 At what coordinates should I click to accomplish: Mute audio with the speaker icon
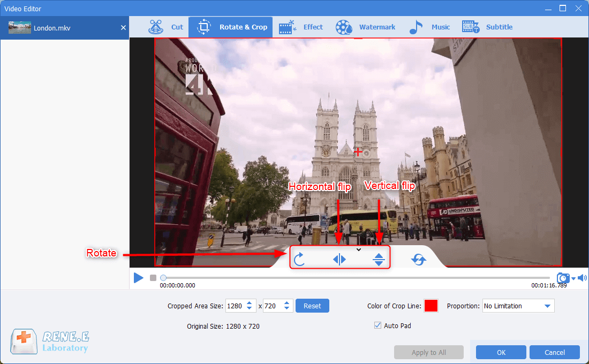point(582,278)
